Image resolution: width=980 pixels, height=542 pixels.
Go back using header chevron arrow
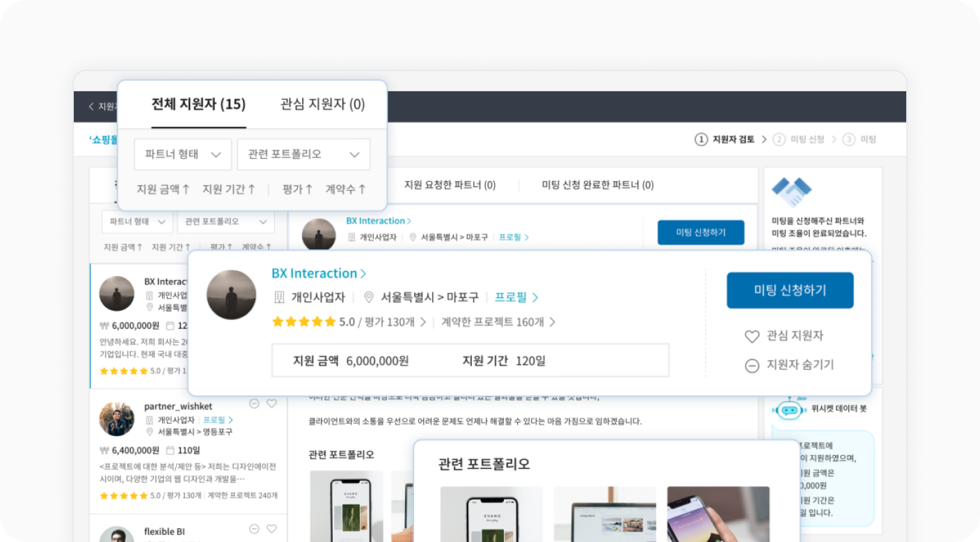(91, 107)
